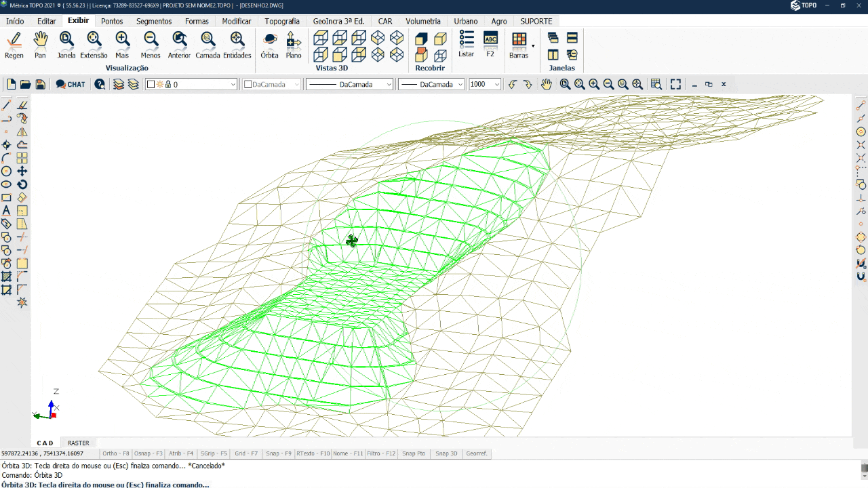
Task: Switch to the RASTER tab
Action: coord(78,443)
